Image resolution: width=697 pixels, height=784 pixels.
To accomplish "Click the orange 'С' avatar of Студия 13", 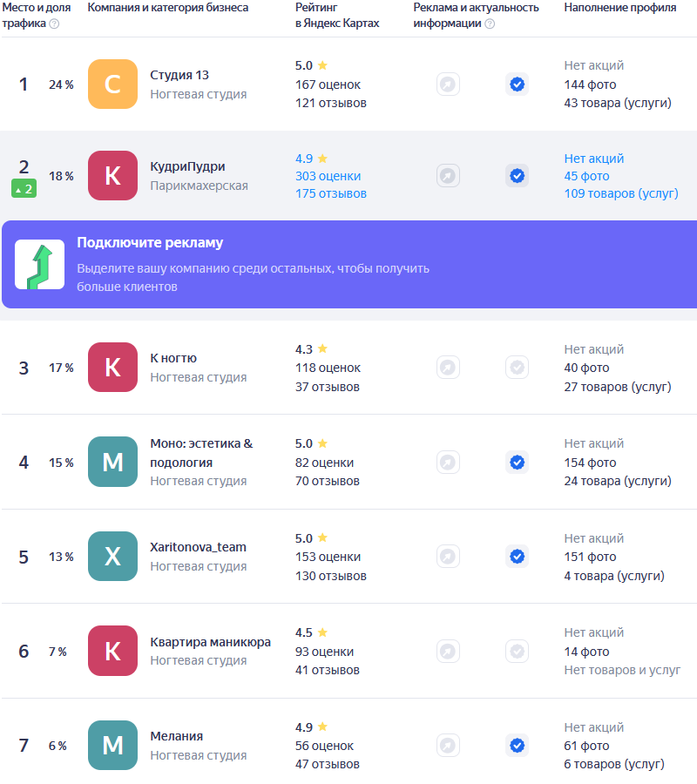I will click(x=112, y=84).
